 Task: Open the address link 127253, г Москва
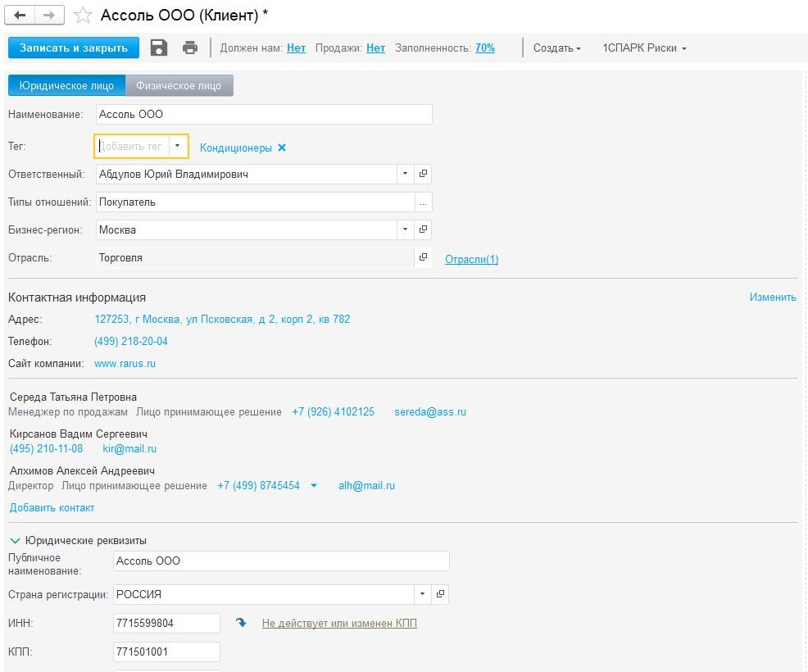point(222,319)
